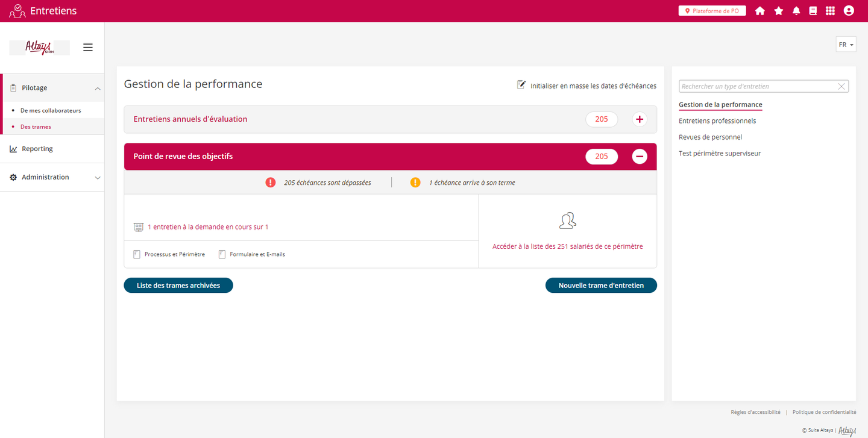Expand Entretiens annuels d'évaluation with plus button
The width and height of the screenshot is (868, 438).
coord(640,119)
